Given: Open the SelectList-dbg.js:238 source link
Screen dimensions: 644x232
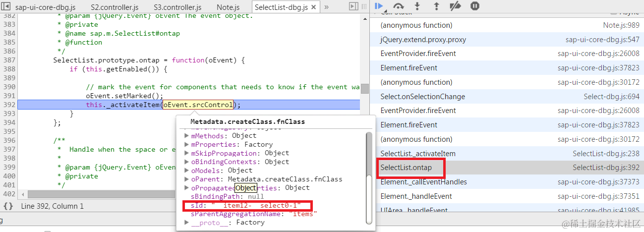Looking at the screenshot, I should pos(606,154).
